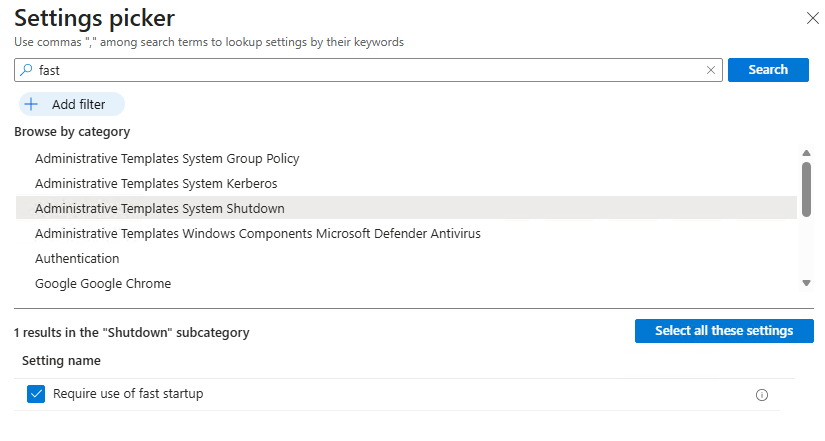The width and height of the screenshot is (825, 441).
Task: Select Administrative Templates System Shutdown category
Action: (406, 208)
